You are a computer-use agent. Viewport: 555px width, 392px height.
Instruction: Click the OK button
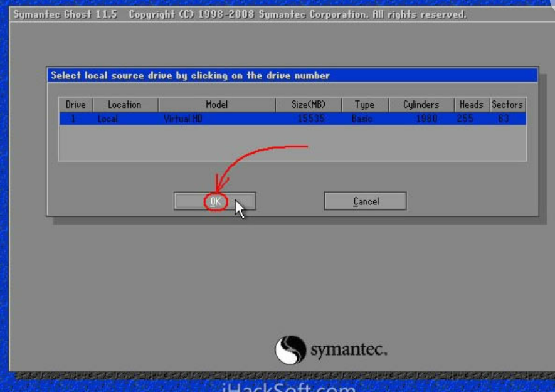[214, 201]
